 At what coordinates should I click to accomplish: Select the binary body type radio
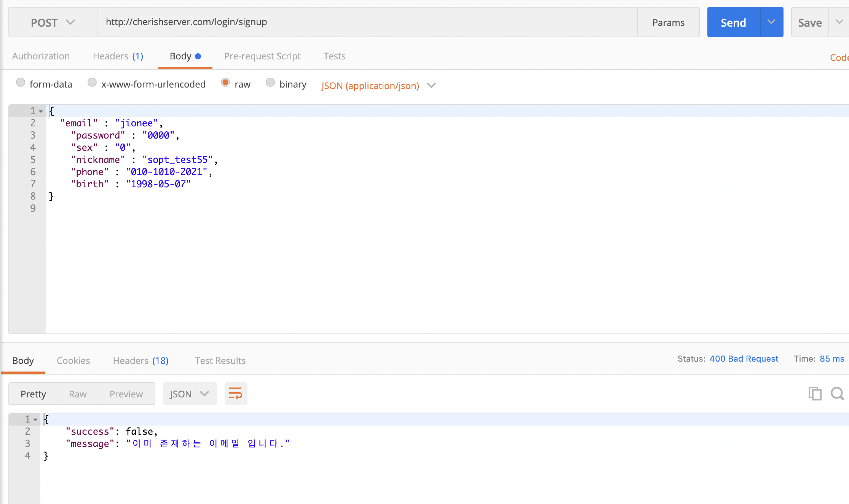point(270,83)
